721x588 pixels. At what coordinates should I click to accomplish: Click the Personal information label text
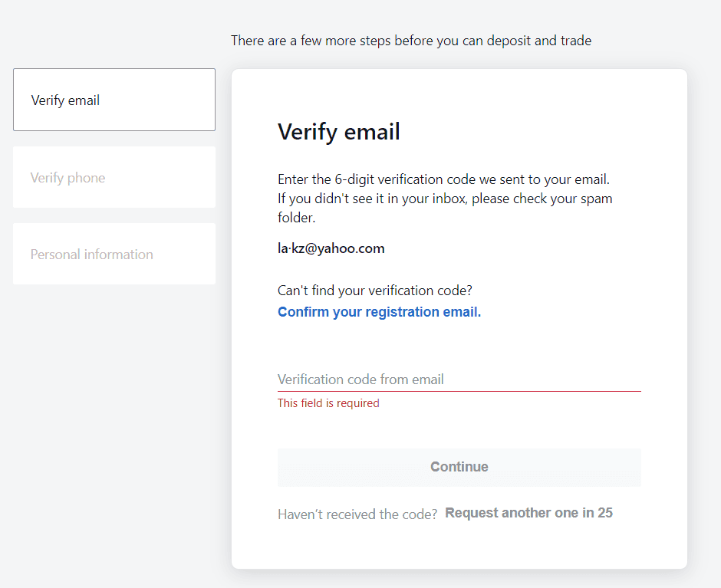coord(91,255)
